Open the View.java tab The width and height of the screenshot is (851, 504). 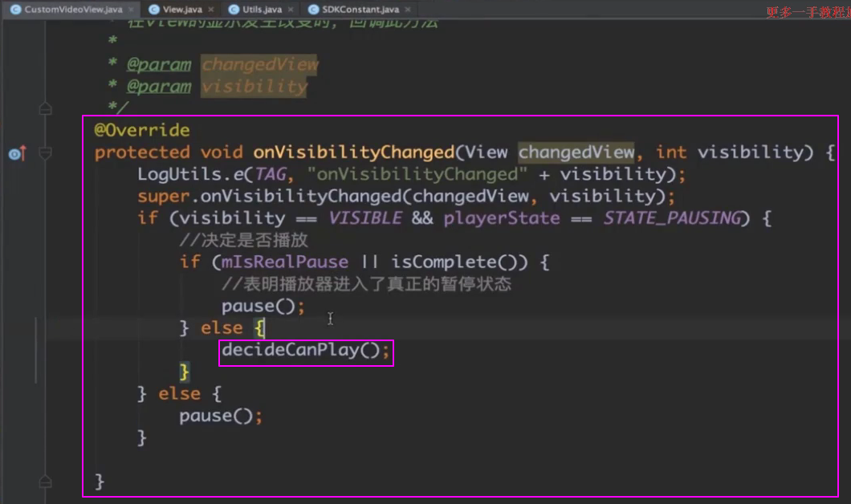click(184, 9)
